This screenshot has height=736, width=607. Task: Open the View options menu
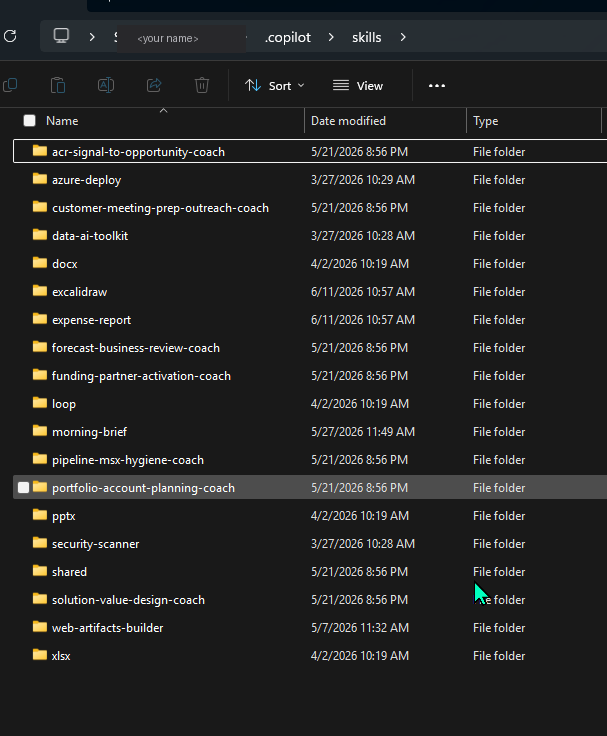(x=358, y=86)
